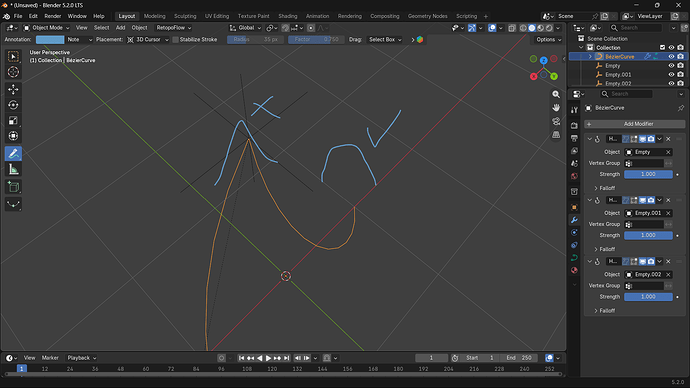Click the zoom magnifier viewport icon

(x=556, y=95)
